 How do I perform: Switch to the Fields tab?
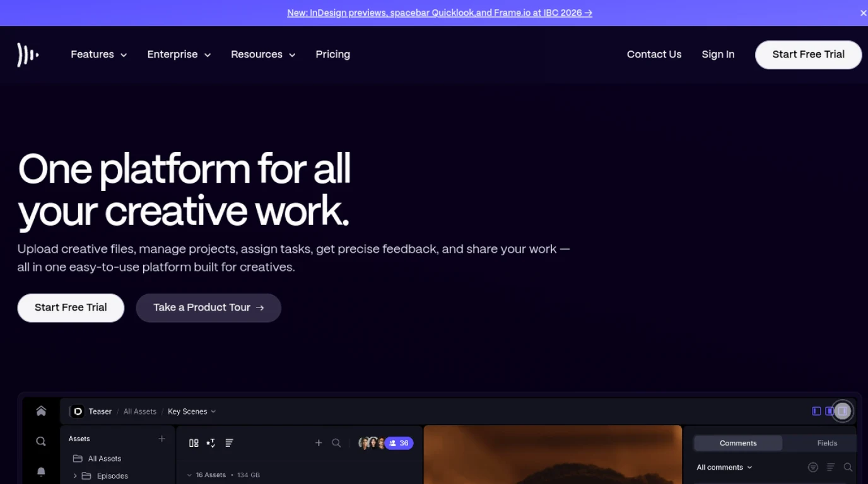coord(827,443)
